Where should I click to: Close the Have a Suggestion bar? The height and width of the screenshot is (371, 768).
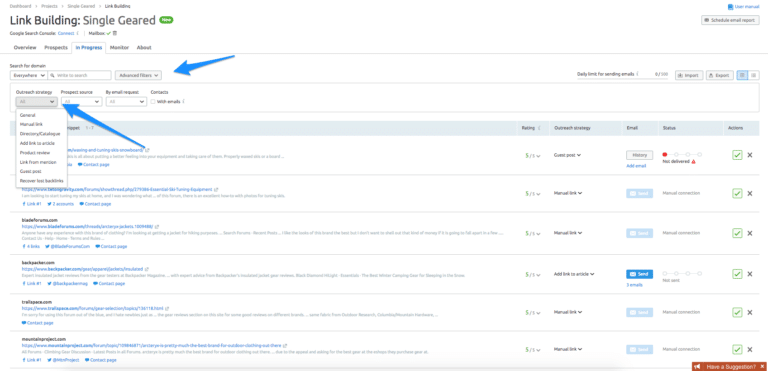pos(762,367)
